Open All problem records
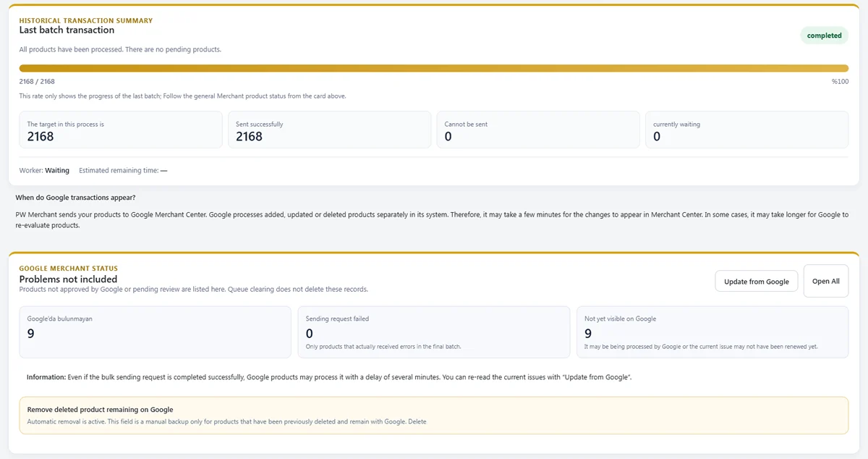 coord(826,281)
